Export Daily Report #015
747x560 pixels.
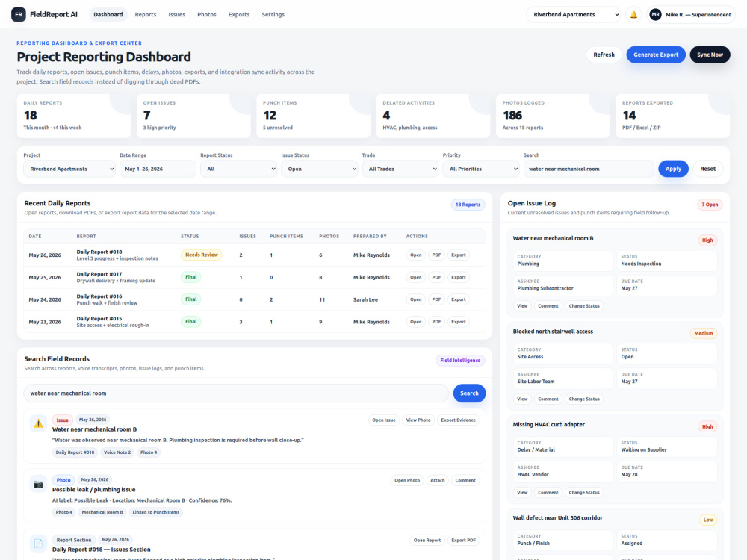[x=459, y=322]
